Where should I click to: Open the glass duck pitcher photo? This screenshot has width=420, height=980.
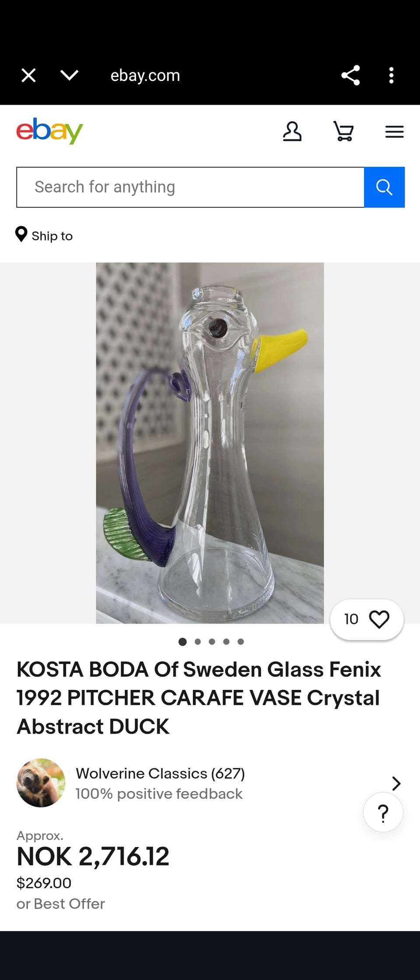click(x=210, y=443)
